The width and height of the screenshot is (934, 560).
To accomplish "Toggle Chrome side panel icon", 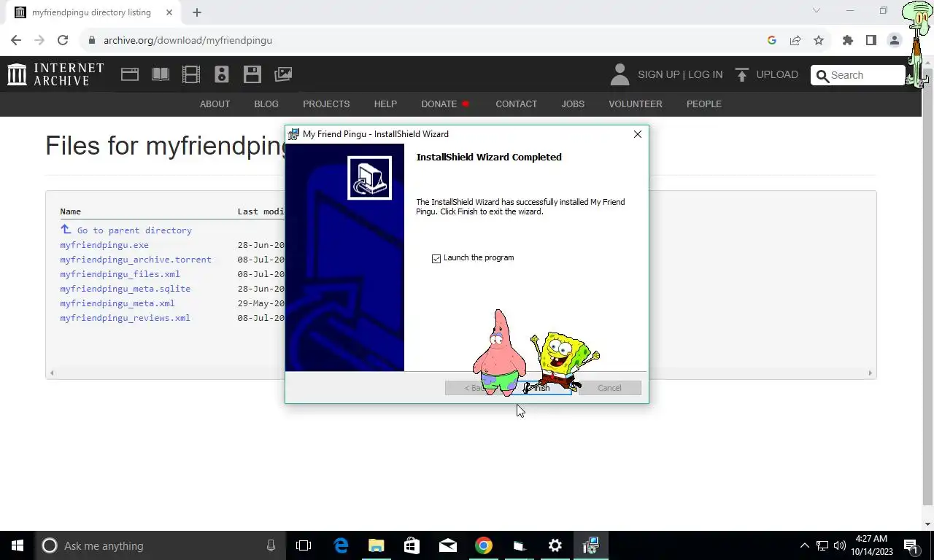I will 871,40.
